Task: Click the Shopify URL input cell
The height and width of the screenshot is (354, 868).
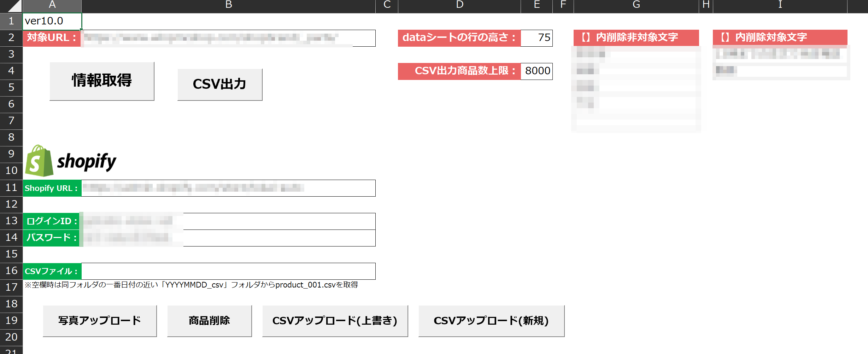Action: 228,188
